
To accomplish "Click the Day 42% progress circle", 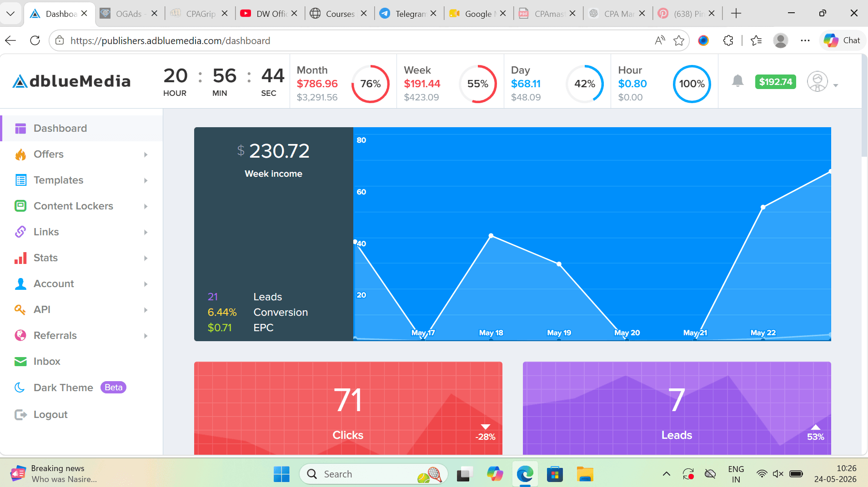I will click(x=585, y=84).
